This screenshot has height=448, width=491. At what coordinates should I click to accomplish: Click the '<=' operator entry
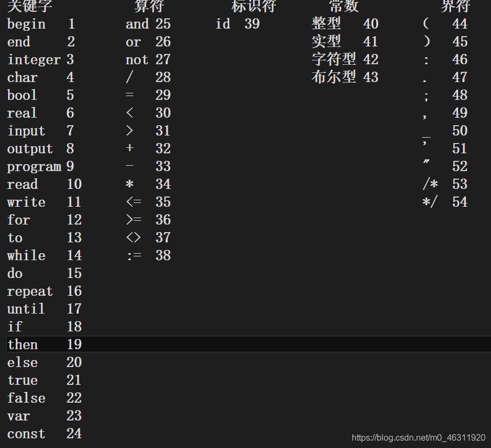pyautogui.click(x=134, y=202)
